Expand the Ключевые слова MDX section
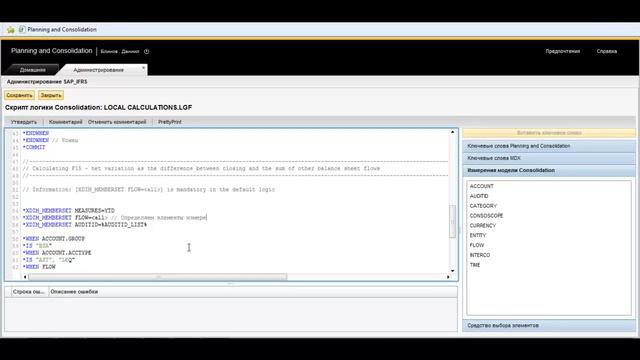The height and width of the screenshot is (360, 640). [x=549, y=158]
